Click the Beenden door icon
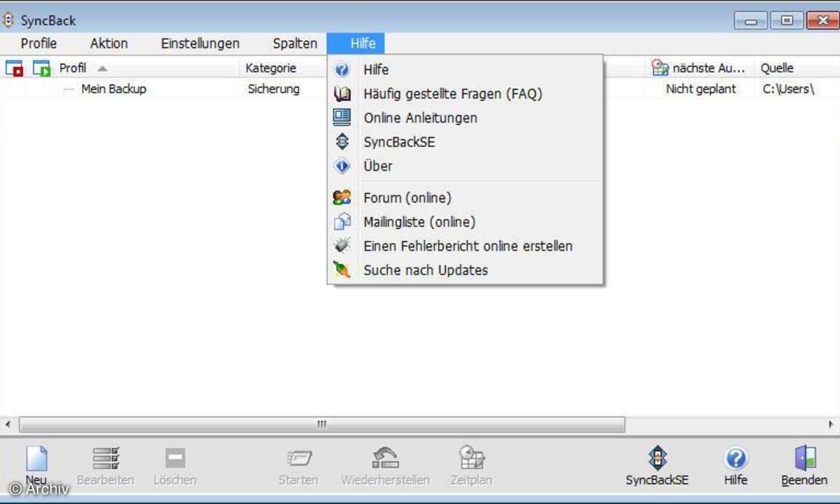The image size is (840, 504). coord(804,459)
